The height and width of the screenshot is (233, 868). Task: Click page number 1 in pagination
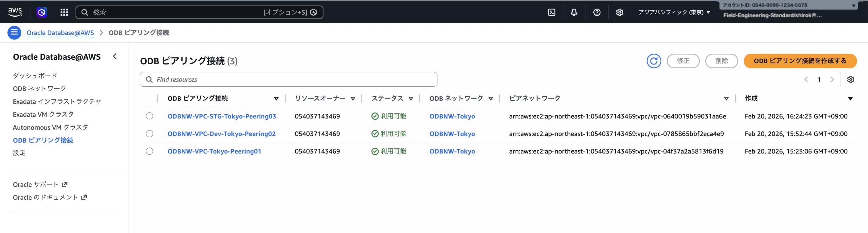tap(819, 79)
